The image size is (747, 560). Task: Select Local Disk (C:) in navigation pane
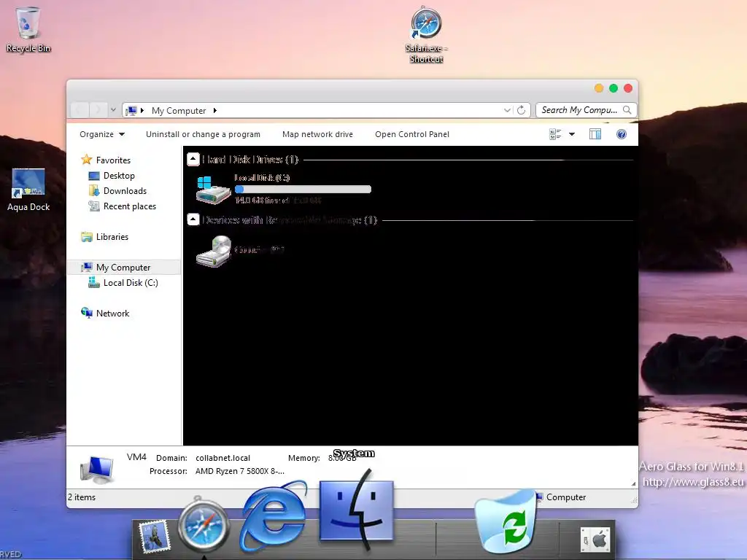tap(131, 283)
